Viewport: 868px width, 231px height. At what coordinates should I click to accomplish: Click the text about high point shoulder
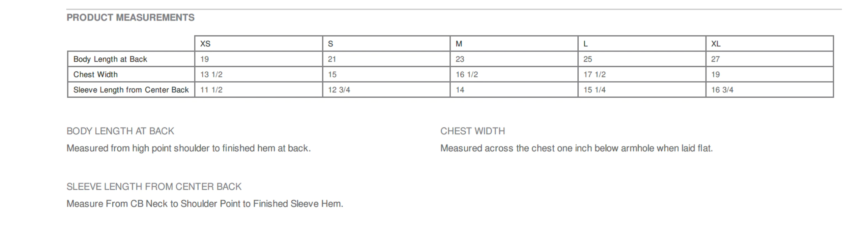188,148
